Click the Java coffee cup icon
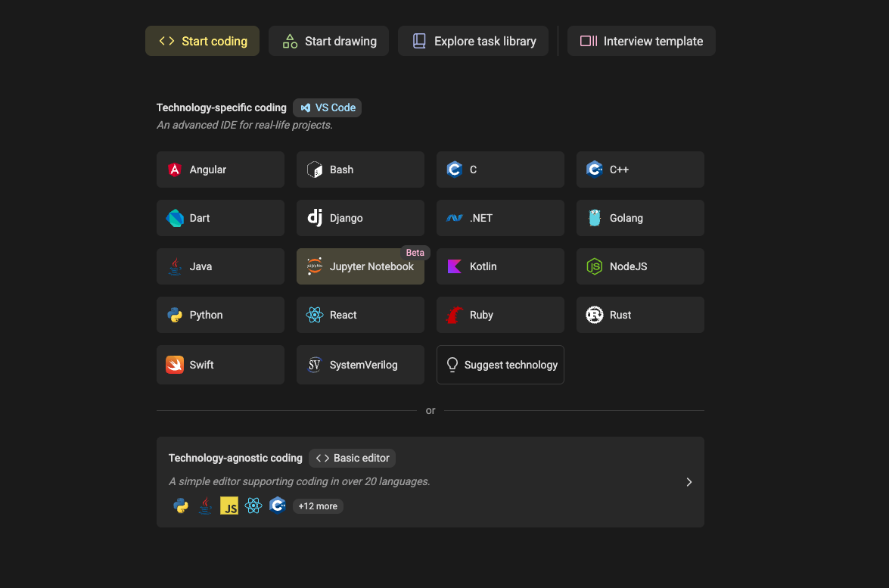The width and height of the screenshot is (889, 588). click(175, 266)
